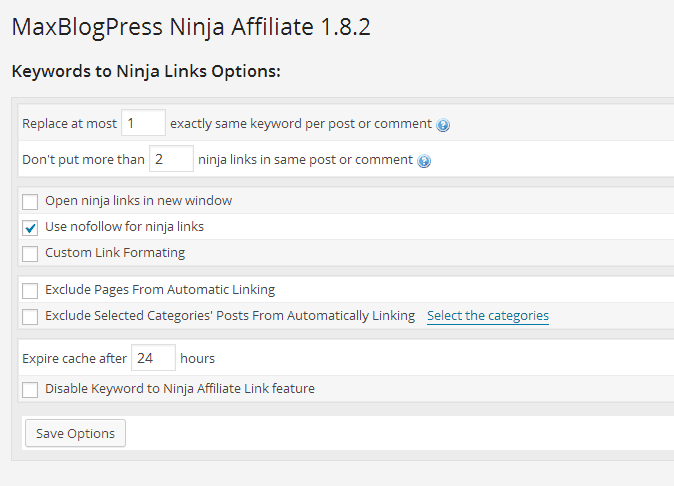Click the Keywords to Ninja Links Options heading
This screenshot has height=486, width=674.
tap(146, 71)
